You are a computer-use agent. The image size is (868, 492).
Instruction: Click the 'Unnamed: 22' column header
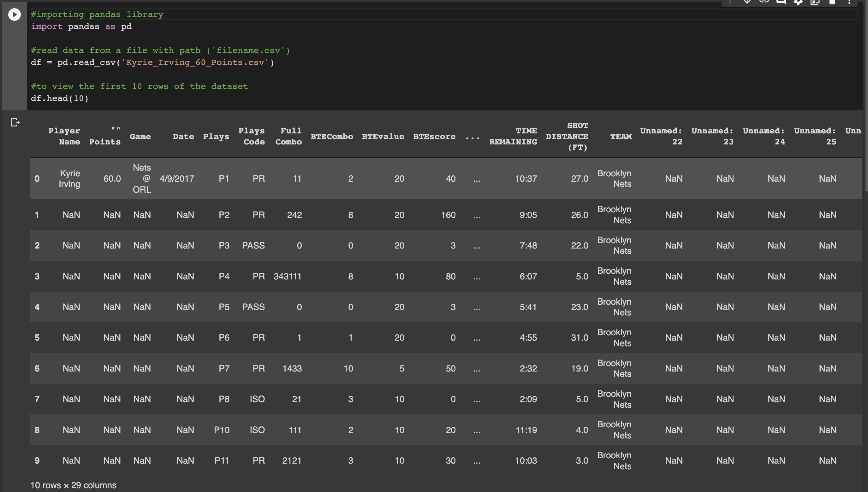pyautogui.click(x=661, y=136)
